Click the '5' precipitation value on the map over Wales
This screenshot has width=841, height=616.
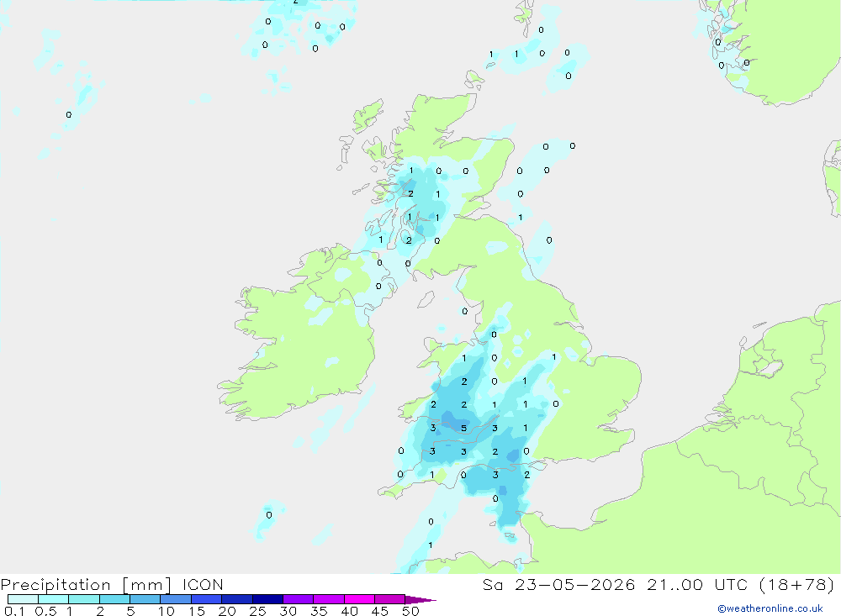click(464, 429)
